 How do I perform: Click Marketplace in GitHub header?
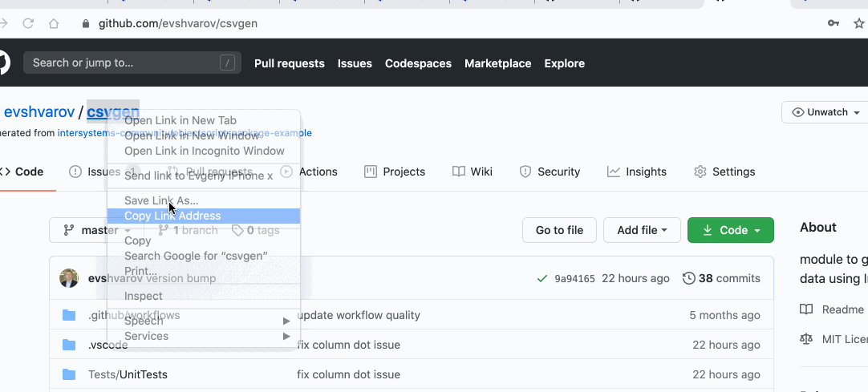coord(497,63)
